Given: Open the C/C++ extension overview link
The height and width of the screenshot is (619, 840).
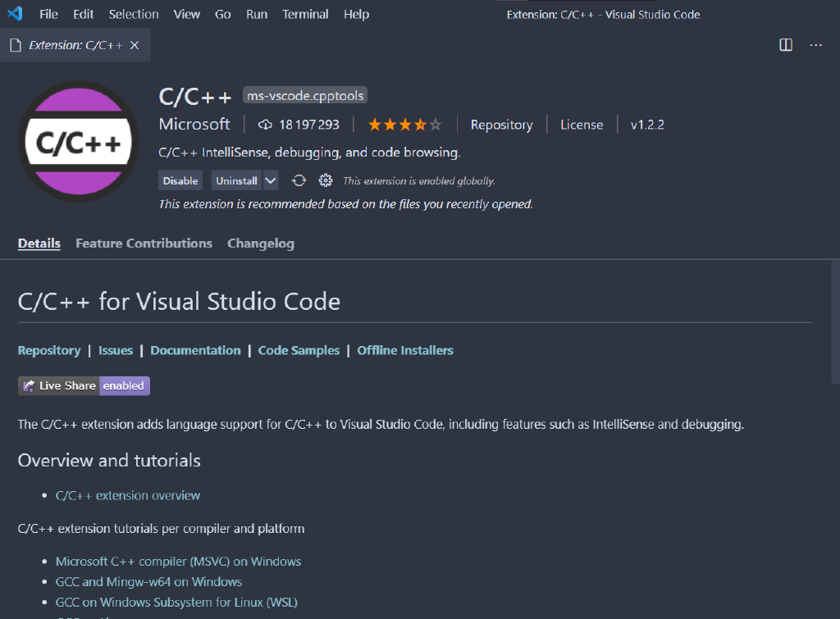Looking at the screenshot, I should tap(128, 495).
